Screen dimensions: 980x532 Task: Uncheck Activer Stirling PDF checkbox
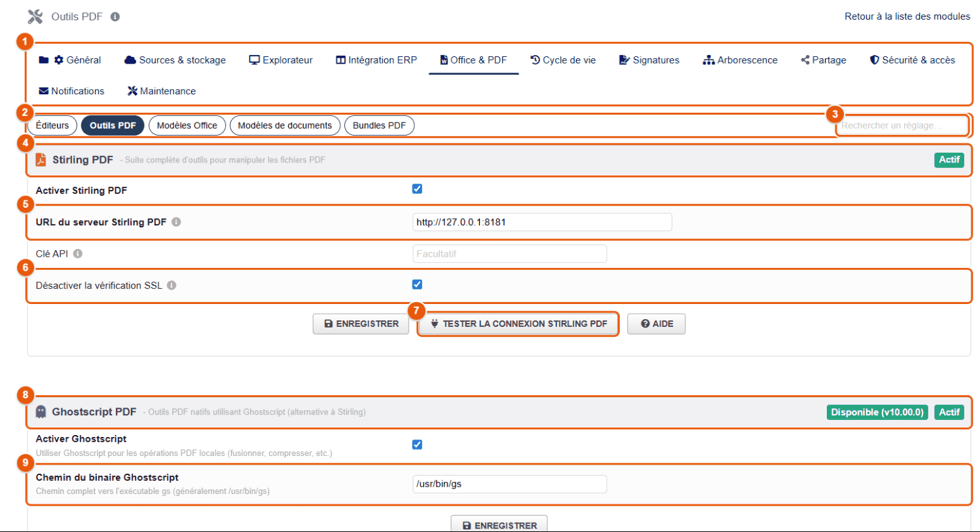pos(417,189)
